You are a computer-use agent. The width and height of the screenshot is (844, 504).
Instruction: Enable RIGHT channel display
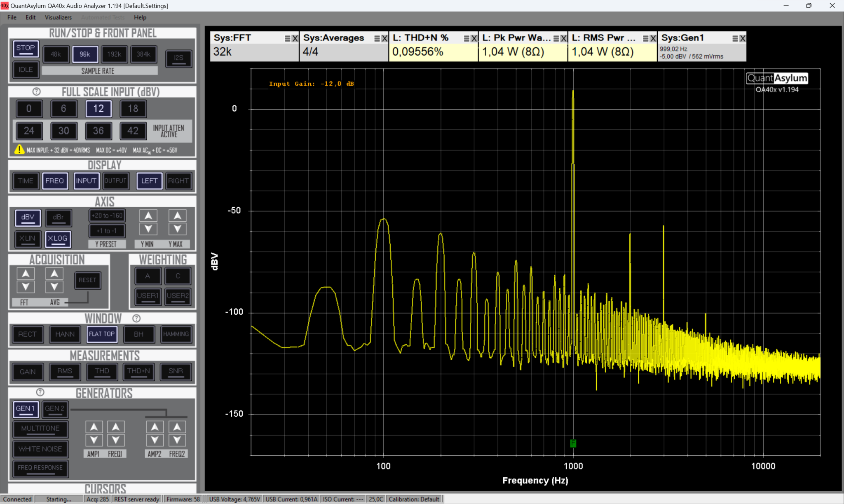(178, 181)
